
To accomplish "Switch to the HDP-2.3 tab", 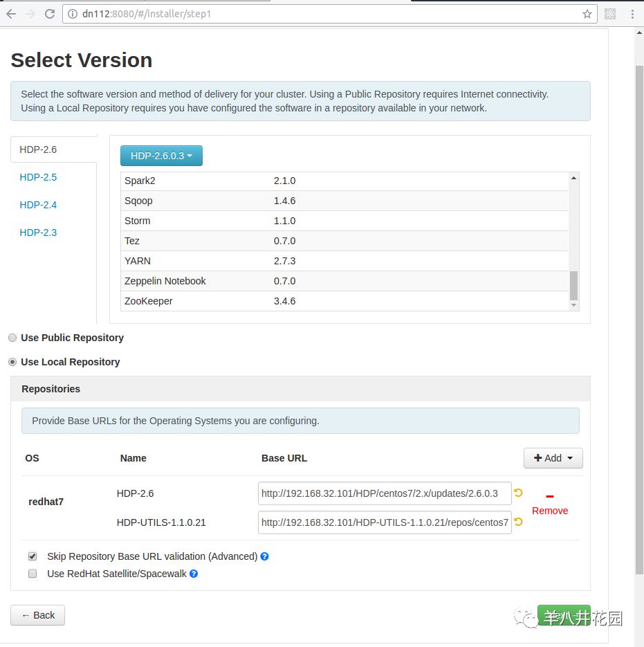I will pyautogui.click(x=38, y=233).
